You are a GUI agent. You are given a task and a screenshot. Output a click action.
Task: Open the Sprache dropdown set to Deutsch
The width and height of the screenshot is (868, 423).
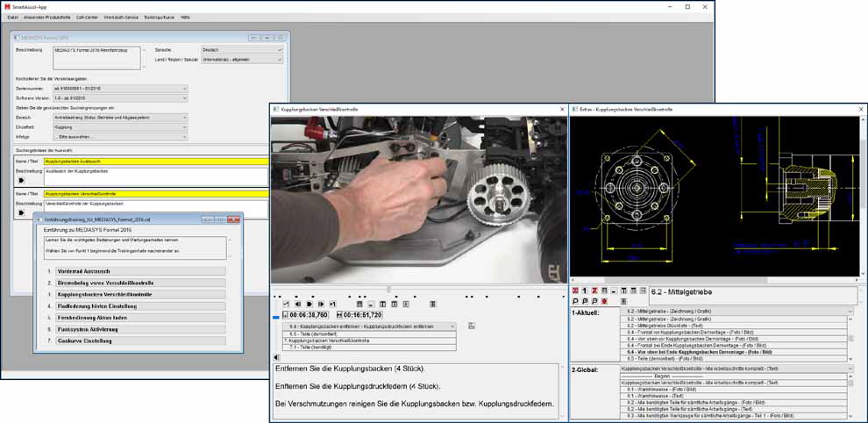tap(241, 50)
